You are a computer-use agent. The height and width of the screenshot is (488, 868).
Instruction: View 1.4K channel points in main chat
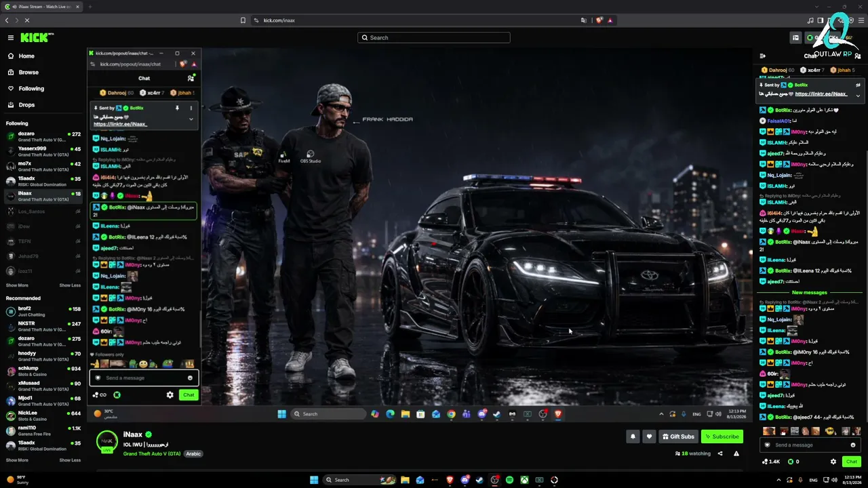771,462
